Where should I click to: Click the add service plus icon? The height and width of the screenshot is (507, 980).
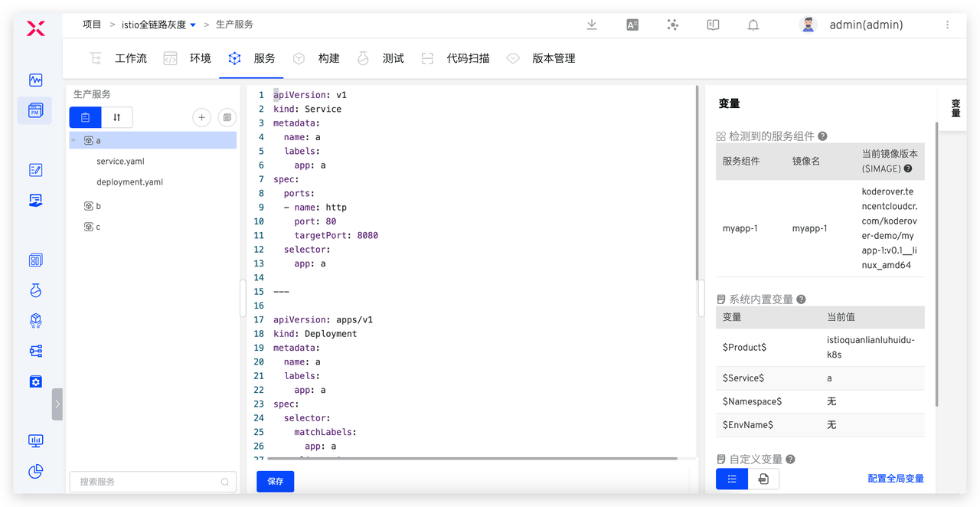(x=201, y=117)
